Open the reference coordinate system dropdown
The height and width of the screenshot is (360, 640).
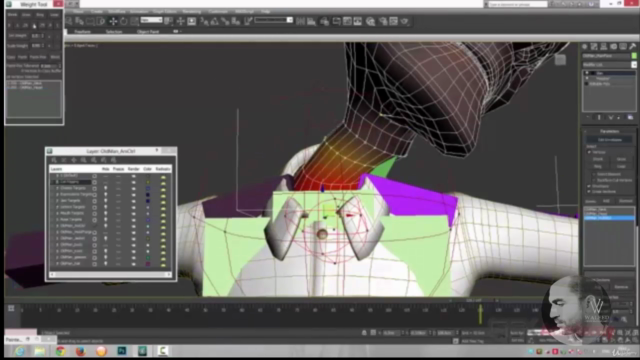point(151,20)
